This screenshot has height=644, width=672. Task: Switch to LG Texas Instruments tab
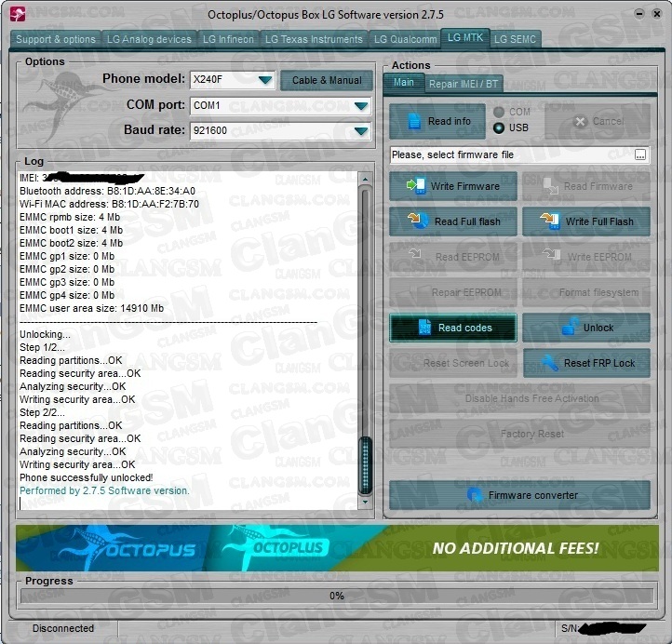pyautogui.click(x=314, y=39)
